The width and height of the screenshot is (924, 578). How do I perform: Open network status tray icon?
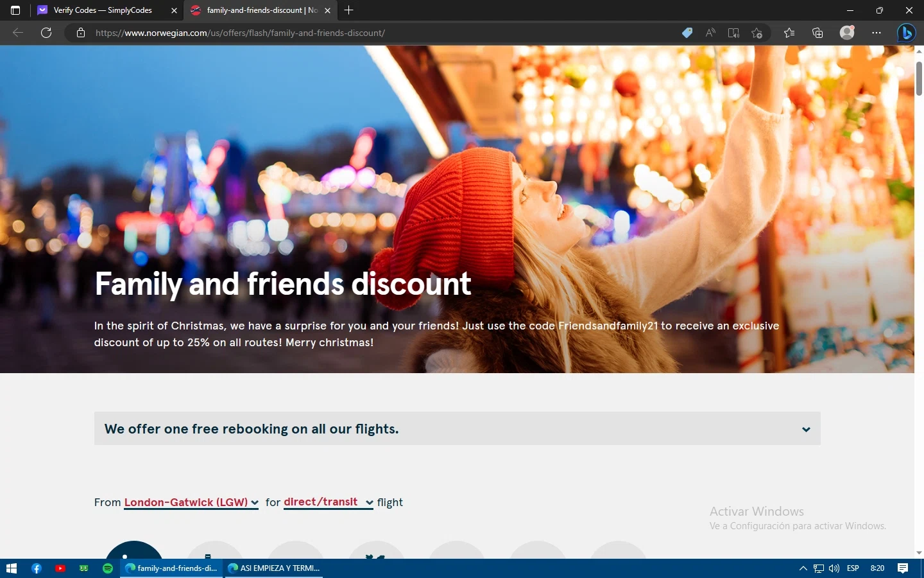819,568
